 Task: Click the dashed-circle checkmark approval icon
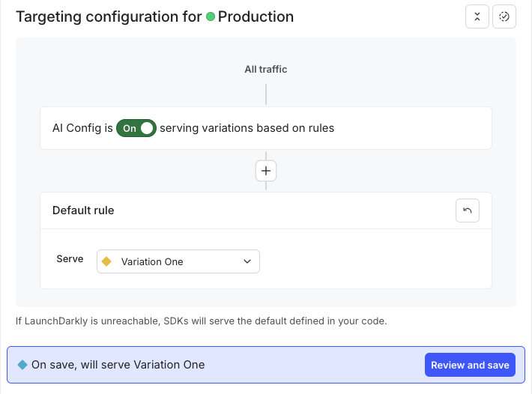(504, 16)
